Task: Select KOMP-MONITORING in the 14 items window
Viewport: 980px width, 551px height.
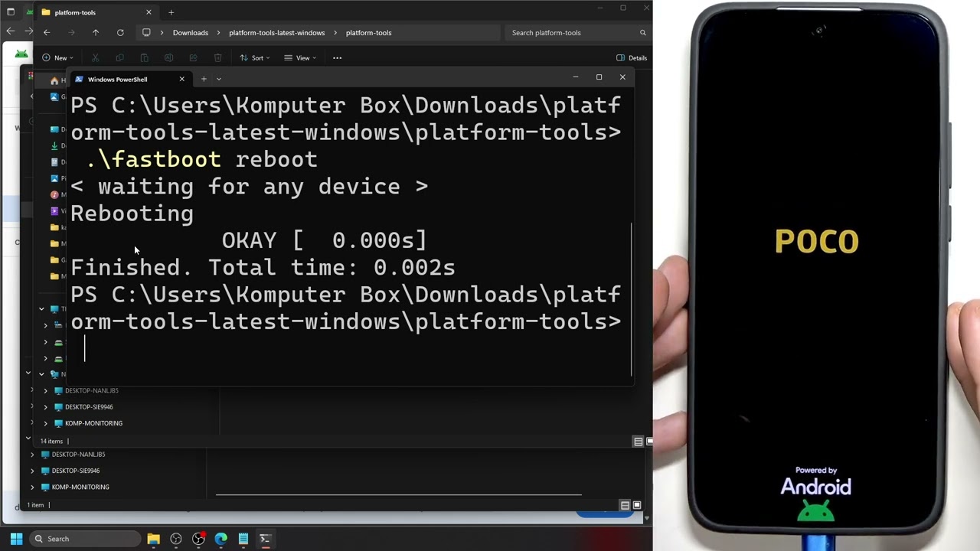Action: (93, 423)
